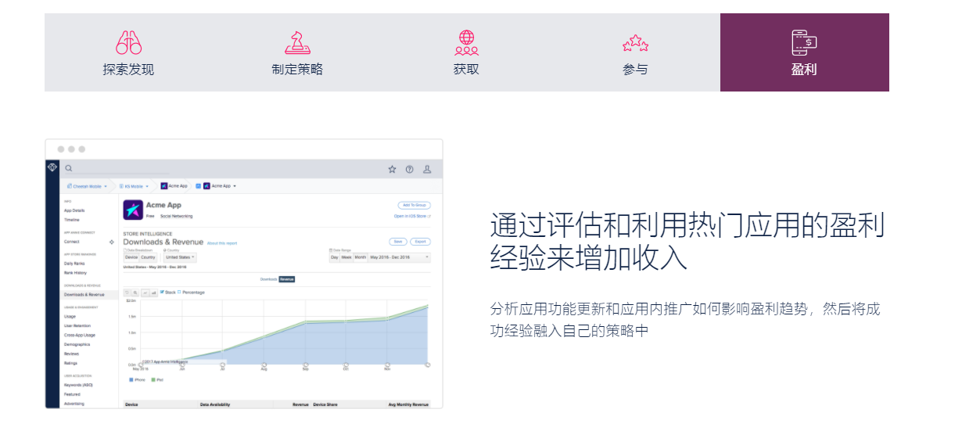The height and width of the screenshot is (438, 980).
Task: Open App Details in the dashboard sidebar
Action: [74, 210]
